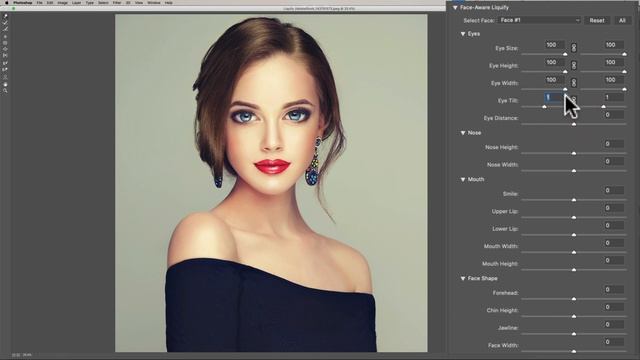640x360 pixels.
Task: Click the Lower Lip slider handle
Action: click(574, 235)
